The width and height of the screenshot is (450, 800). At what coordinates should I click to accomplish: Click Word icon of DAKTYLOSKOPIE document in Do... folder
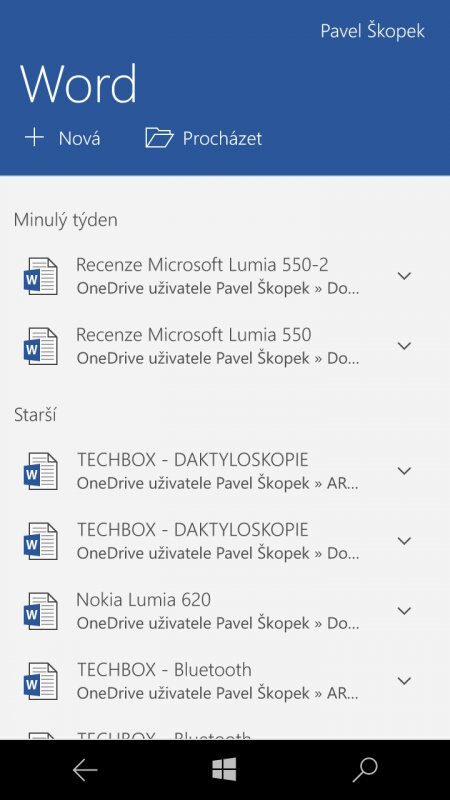click(x=41, y=541)
